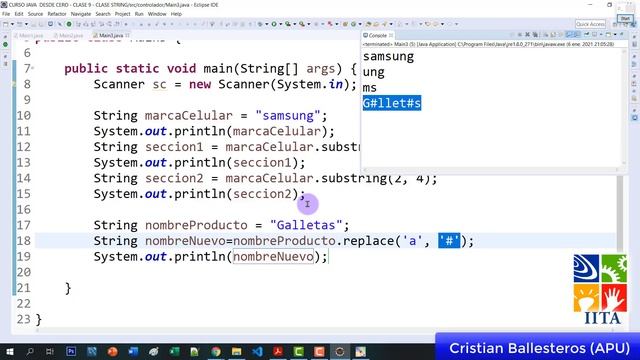Open Visual Studio Code from the taskbar
640x360 pixels.
pyautogui.click(x=258, y=351)
